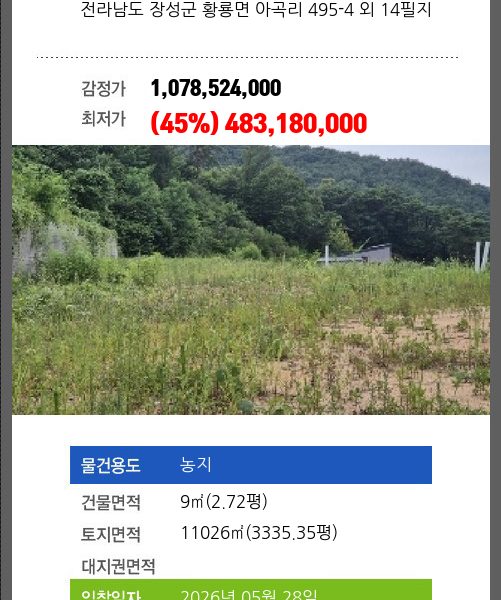501x600 pixels.
Task: Select the 대지권면적 label
Action: (118, 566)
